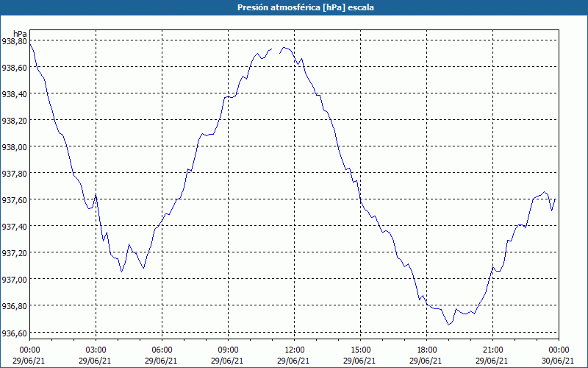Click the '03:00' time label
This screenshot has height=368, width=588.
click(96, 350)
